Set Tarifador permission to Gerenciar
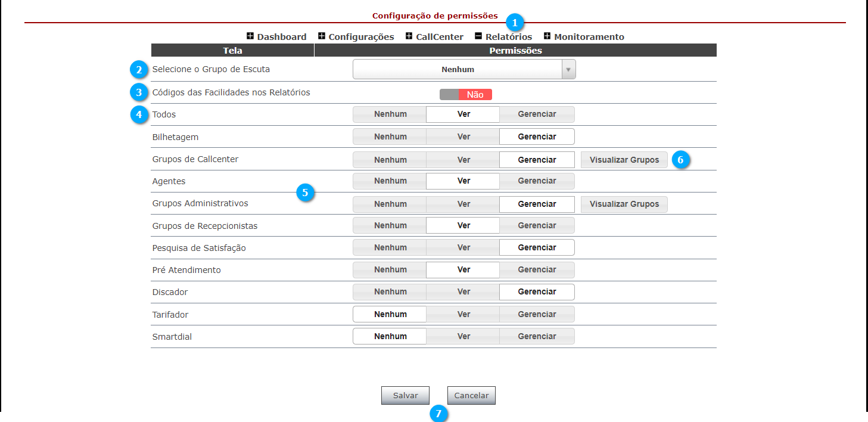The image size is (868, 422). point(537,314)
